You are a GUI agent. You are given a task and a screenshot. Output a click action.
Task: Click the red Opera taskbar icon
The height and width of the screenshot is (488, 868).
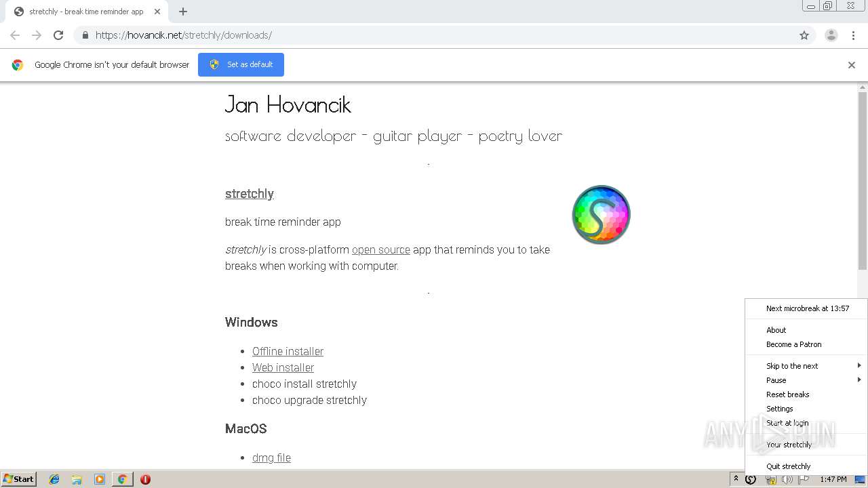[x=145, y=479]
